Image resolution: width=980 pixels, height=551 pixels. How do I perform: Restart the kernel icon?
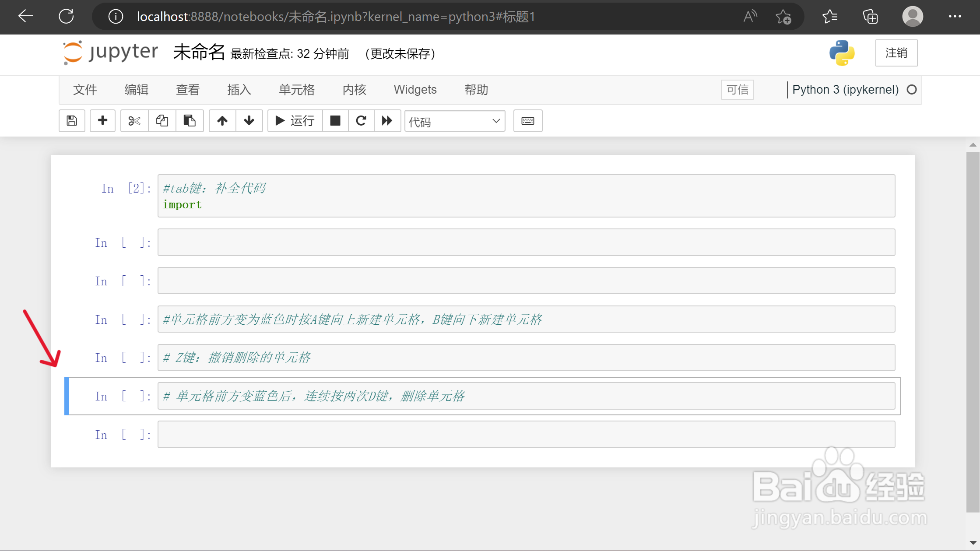click(361, 121)
